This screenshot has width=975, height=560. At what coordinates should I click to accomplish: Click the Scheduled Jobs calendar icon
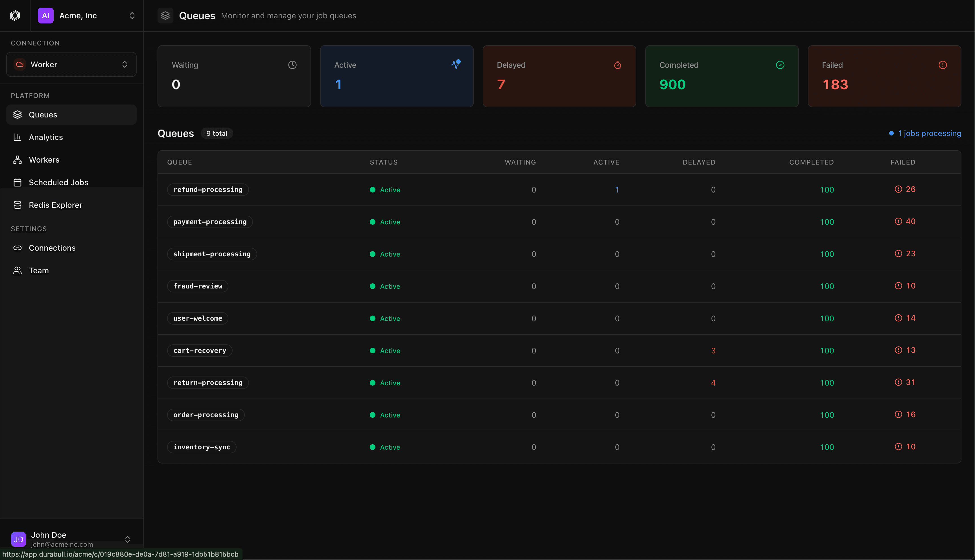click(18, 182)
